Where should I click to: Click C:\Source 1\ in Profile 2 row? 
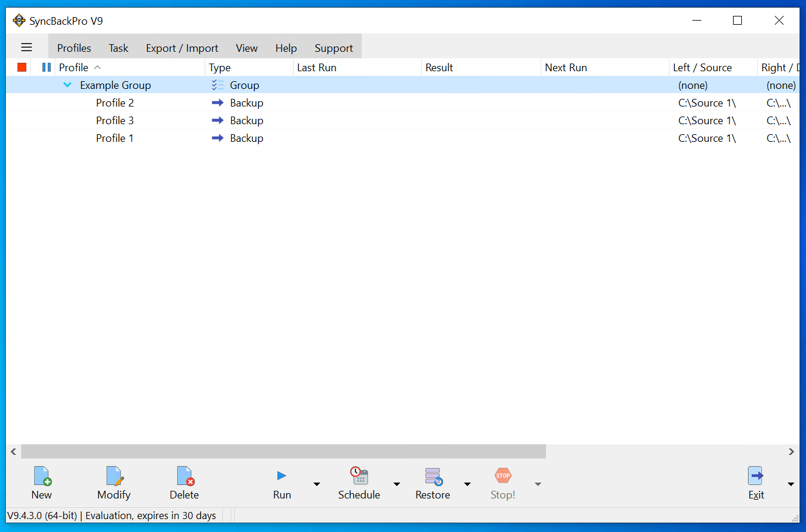pos(707,103)
